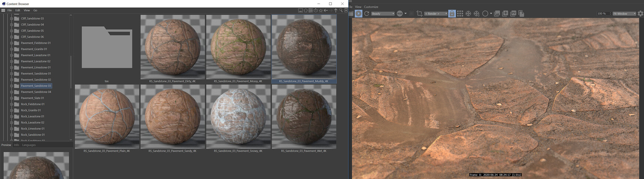Viewport: 644px width, 179px height.
Task: Open the tex folder thumbnail
Action: pos(107,47)
